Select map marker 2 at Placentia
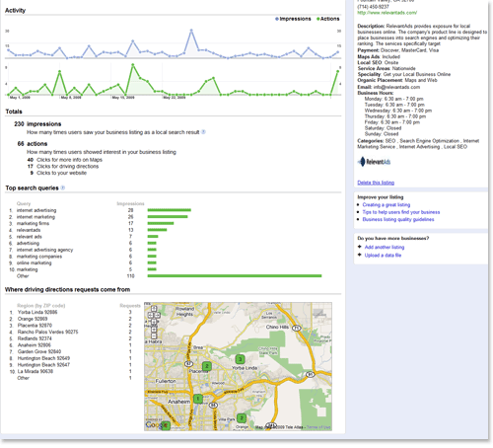The height and width of the screenshot is (448, 493). [x=207, y=366]
